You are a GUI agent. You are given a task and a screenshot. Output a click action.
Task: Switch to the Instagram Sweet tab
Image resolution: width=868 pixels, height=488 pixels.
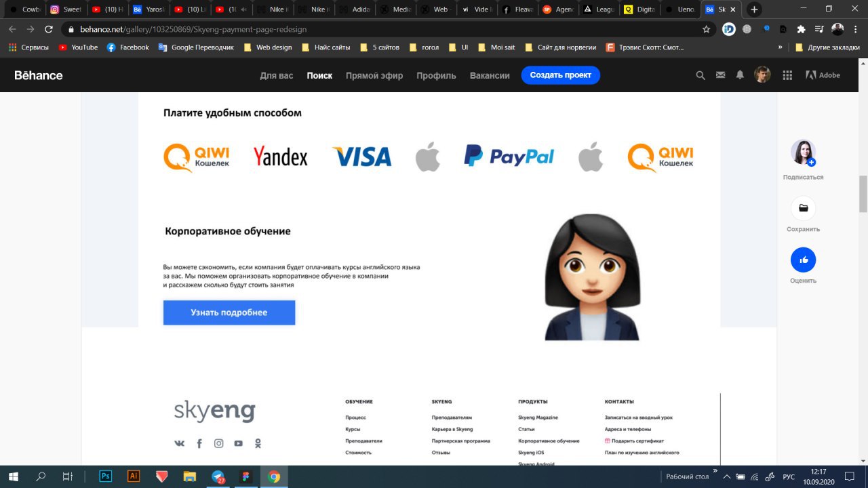(65, 9)
